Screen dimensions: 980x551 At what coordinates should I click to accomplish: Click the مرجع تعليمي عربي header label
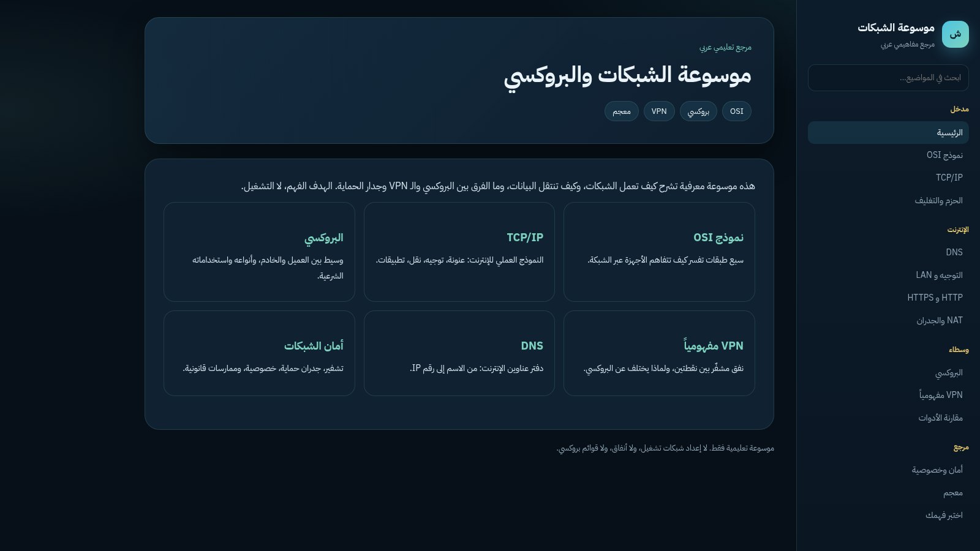point(725,48)
